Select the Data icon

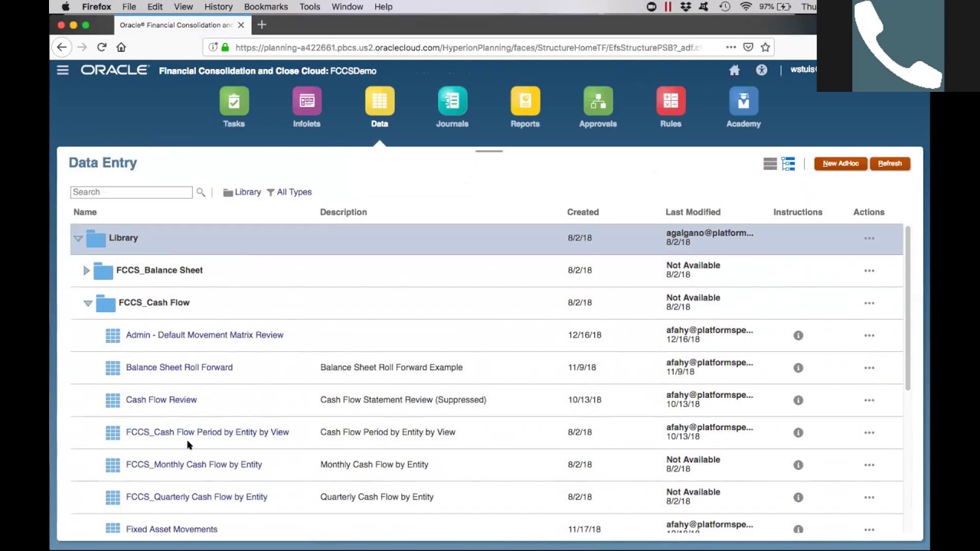pyautogui.click(x=380, y=101)
